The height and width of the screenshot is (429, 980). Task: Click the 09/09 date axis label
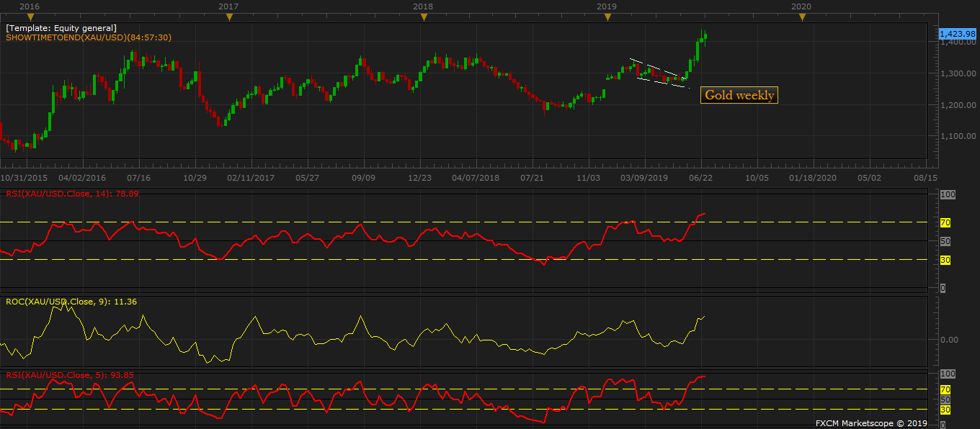[364, 177]
